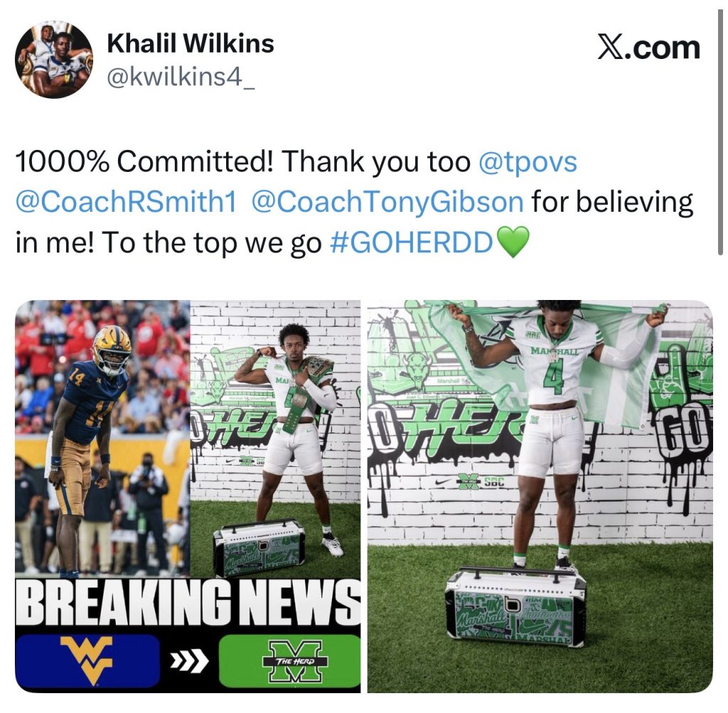The height and width of the screenshot is (713, 728).
Task: Open the @CoachTonyGibson mention
Action: [387, 202]
